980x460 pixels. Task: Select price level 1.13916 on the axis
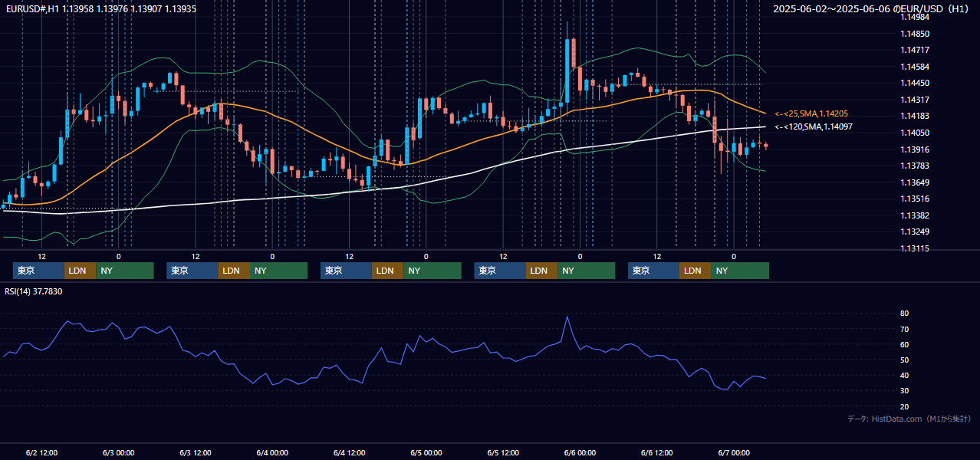tap(915, 149)
